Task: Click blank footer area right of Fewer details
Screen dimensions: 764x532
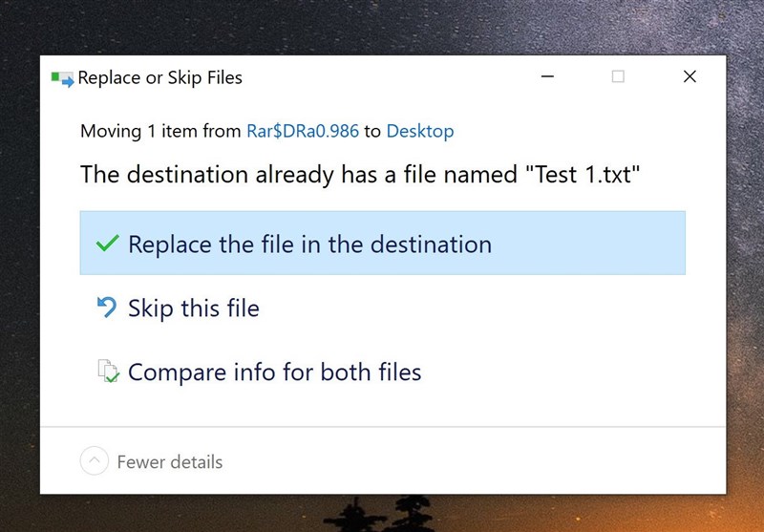Action: [x=477, y=461]
